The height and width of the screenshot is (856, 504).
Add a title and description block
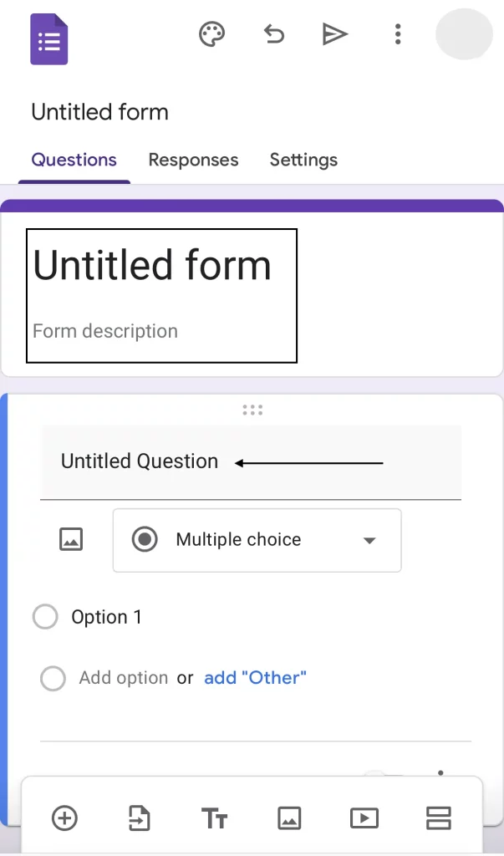point(215,818)
